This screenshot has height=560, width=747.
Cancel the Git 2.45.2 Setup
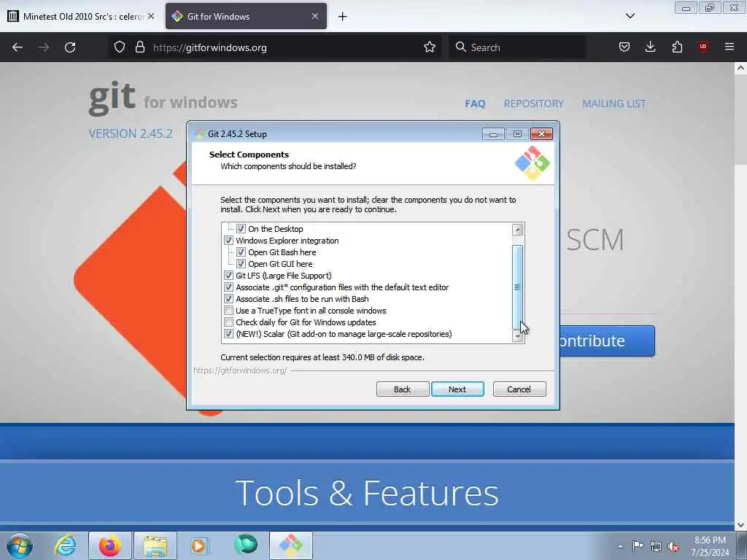519,389
